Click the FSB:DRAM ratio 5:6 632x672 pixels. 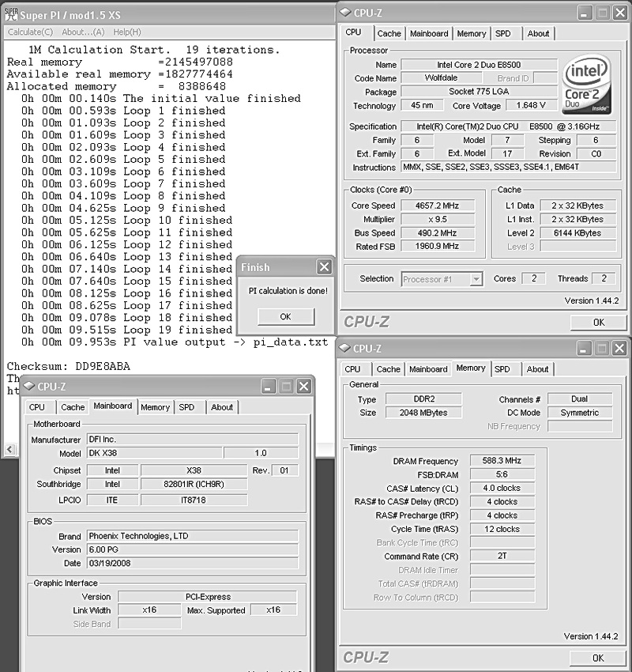pyautogui.click(x=502, y=474)
